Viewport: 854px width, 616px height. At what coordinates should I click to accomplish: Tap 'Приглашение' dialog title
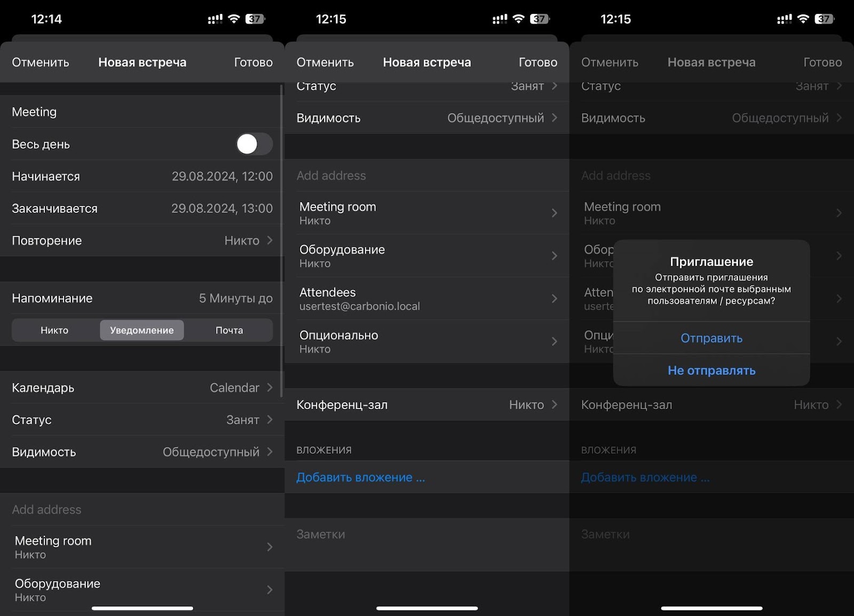711,262
